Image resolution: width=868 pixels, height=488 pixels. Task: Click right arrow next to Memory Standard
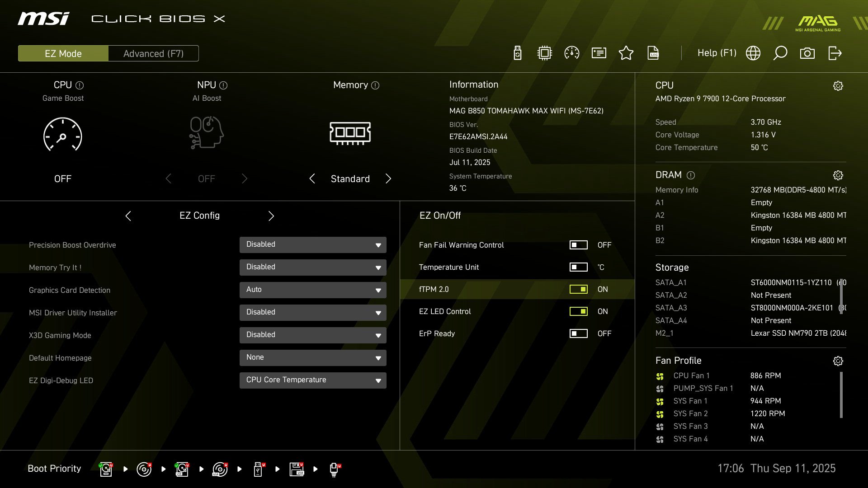tap(388, 179)
